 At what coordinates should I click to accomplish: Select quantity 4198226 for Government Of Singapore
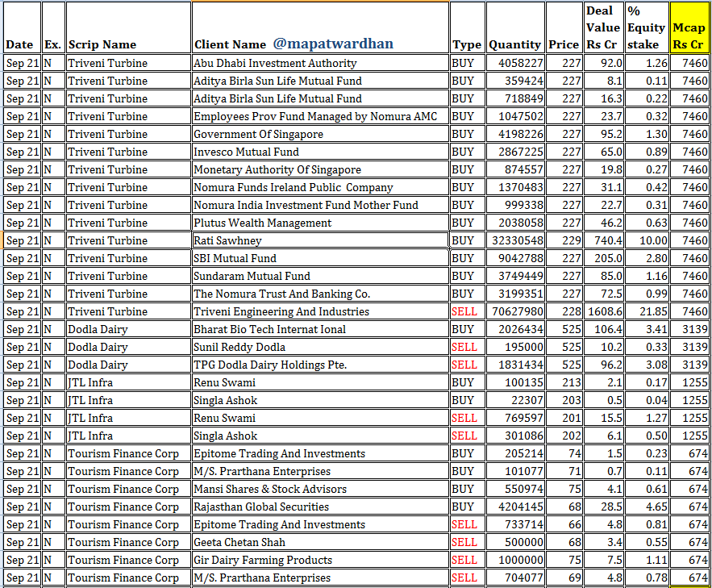tap(515, 134)
